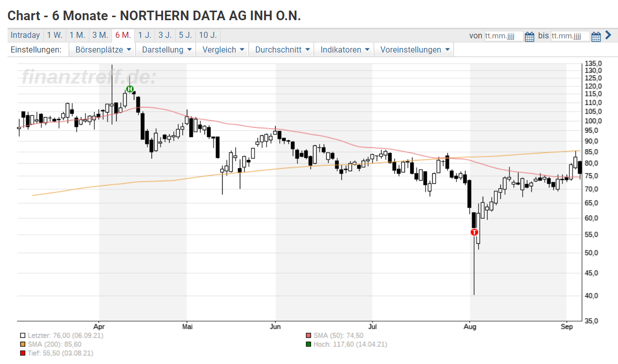Focus the 'von' start date field
Image resolution: width=618 pixels, height=364 pixels.
(x=503, y=36)
